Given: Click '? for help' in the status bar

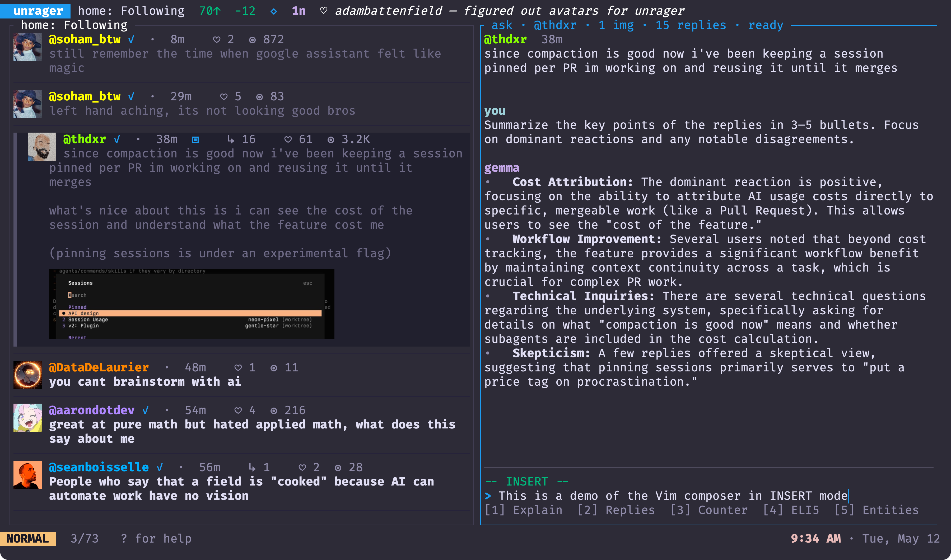Looking at the screenshot, I should pyautogui.click(x=156, y=539).
